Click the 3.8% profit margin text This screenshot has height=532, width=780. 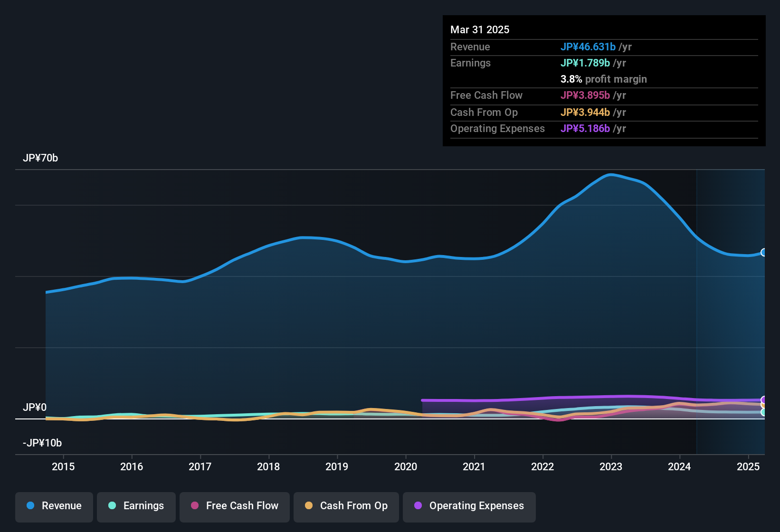pyautogui.click(x=604, y=79)
